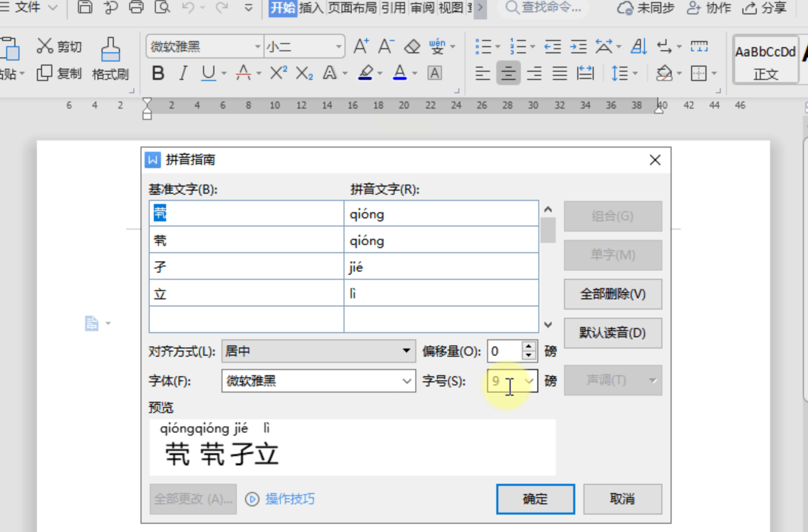Click the Bold formatting icon

point(158,74)
